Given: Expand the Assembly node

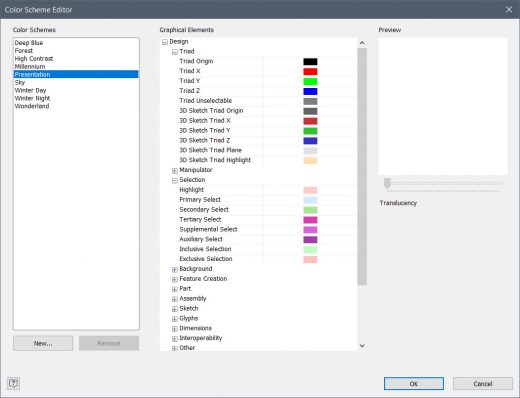Looking at the screenshot, I should (175, 299).
